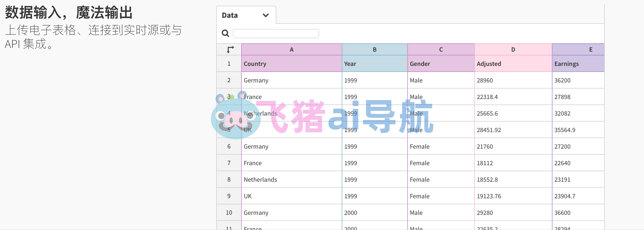Click the Country header cell
Screen dimensions: 644x230
(x=291, y=64)
